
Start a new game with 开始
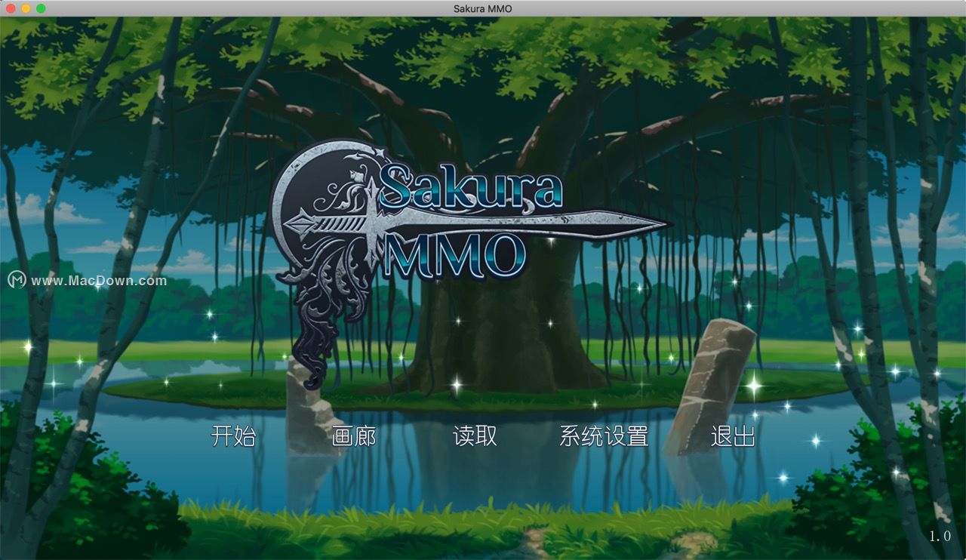tap(233, 436)
